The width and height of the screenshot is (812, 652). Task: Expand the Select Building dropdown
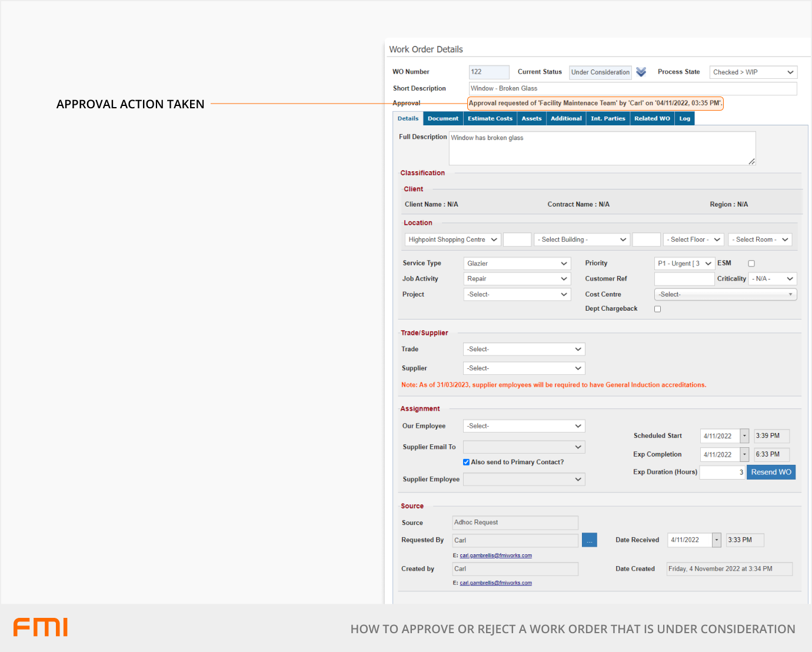(x=582, y=240)
